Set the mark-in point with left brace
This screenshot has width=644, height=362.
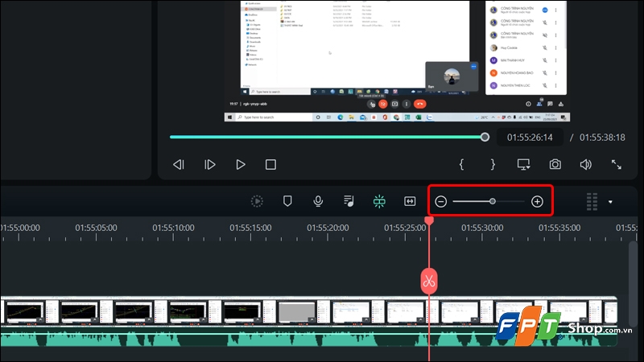coord(461,165)
